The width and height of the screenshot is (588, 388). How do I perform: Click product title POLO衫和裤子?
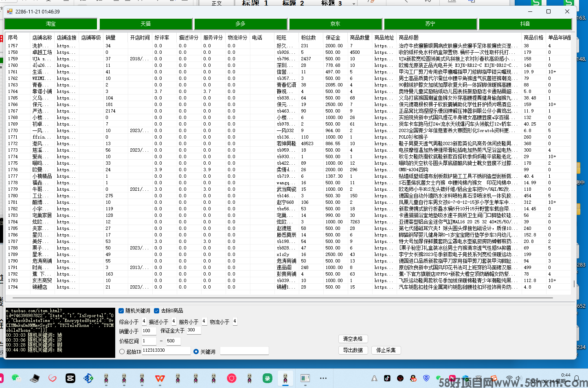(x=413, y=137)
